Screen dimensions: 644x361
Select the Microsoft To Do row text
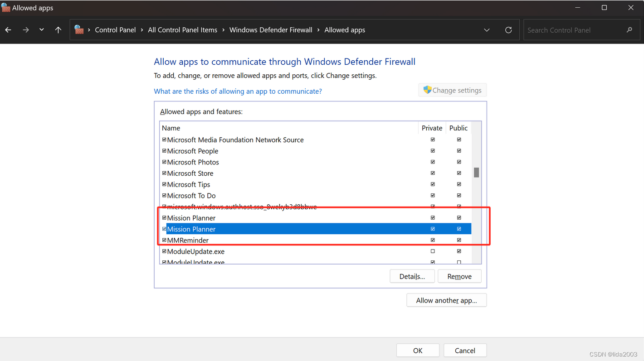[191, 196]
